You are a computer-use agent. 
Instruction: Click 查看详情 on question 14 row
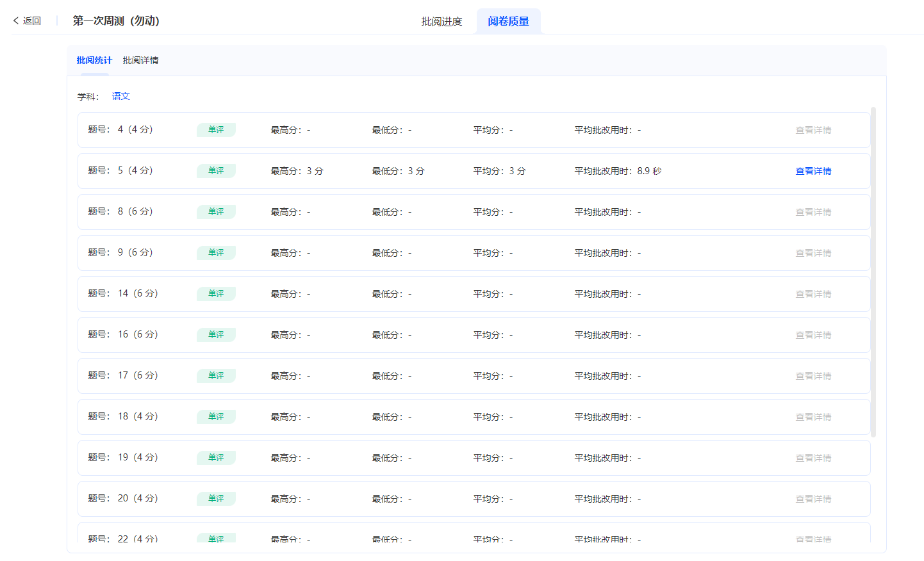tap(813, 294)
